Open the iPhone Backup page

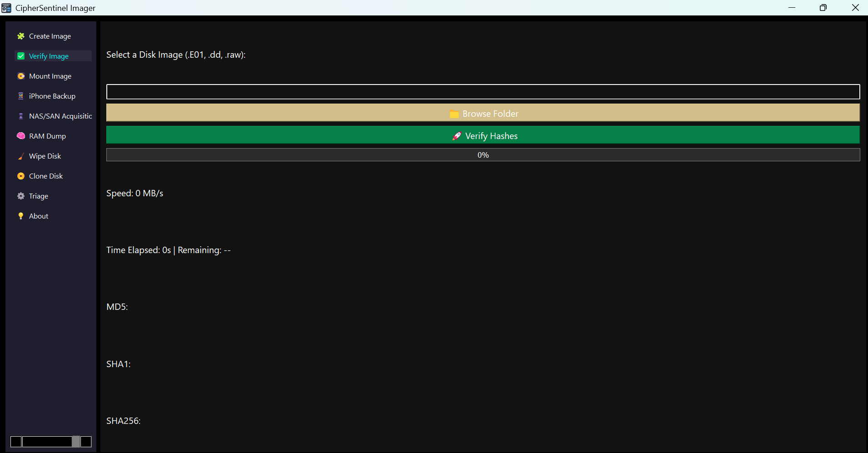coord(53,96)
